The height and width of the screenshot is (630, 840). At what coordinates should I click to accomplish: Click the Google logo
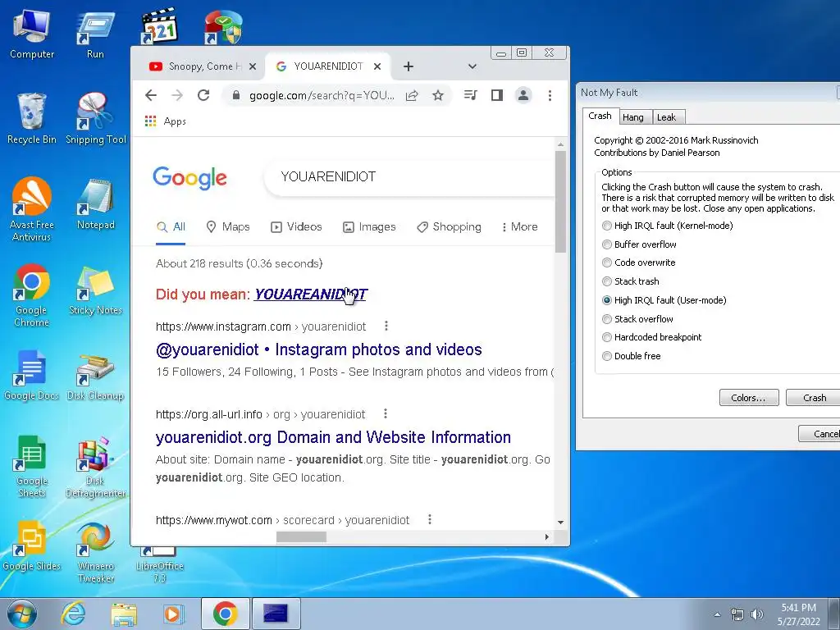pos(189,178)
